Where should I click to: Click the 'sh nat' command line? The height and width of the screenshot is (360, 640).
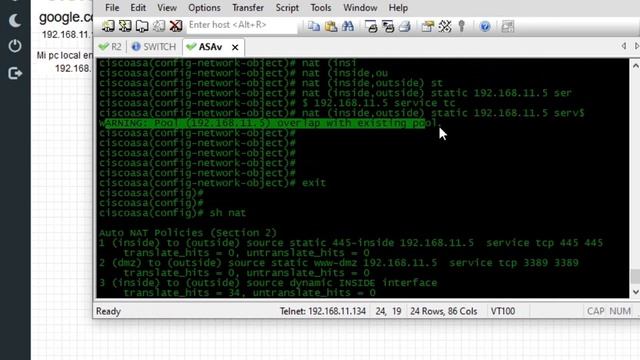pyautogui.click(x=172, y=213)
